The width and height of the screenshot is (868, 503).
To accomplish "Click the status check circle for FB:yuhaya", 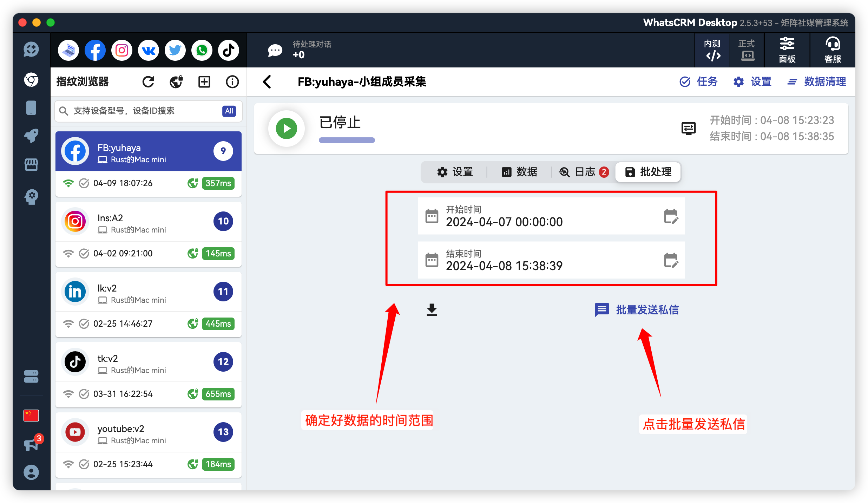I will (x=84, y=183).
